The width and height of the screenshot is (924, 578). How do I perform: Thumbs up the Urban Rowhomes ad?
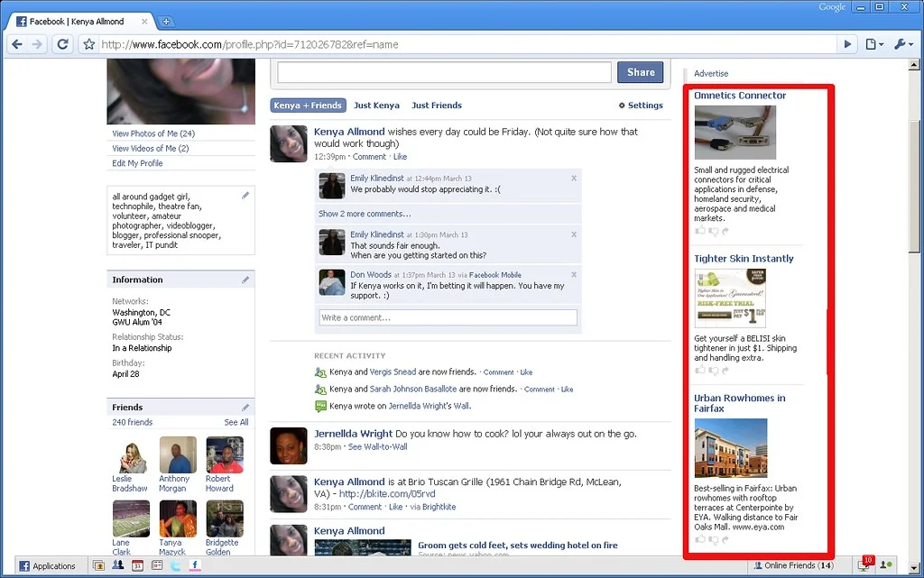(700, 540)
